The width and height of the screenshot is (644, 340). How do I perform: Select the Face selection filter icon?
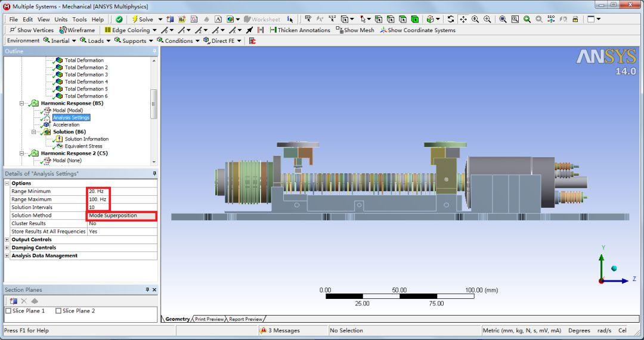tap(403, 19)
